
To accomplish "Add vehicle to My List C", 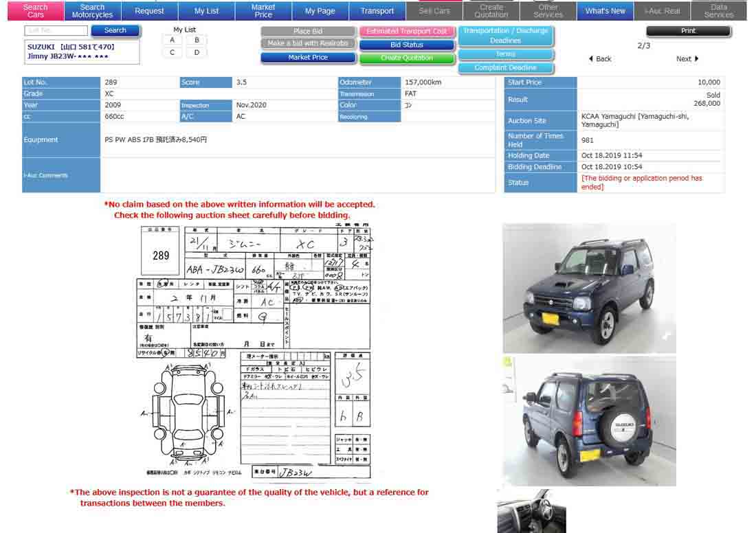I will pyautogui.click(x=172, y=52).
